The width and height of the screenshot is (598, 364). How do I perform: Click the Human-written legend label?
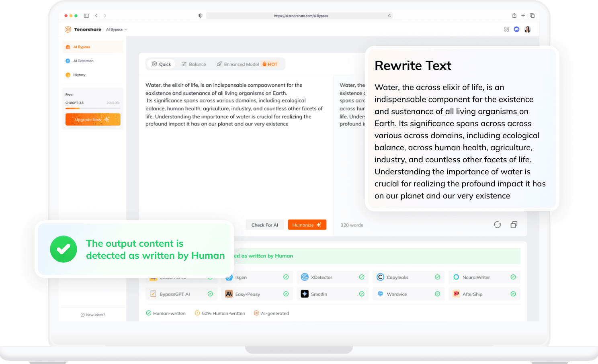click(169, 313)
